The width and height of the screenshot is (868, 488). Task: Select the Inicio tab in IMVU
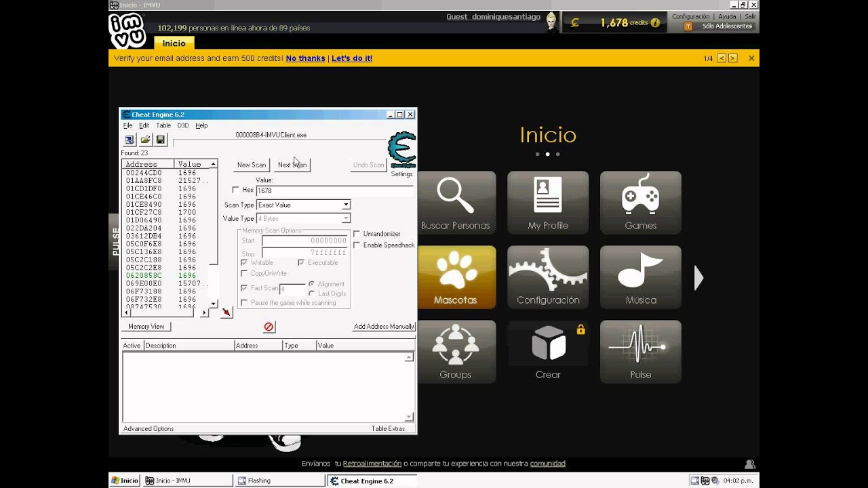click(x=174, y=43)
